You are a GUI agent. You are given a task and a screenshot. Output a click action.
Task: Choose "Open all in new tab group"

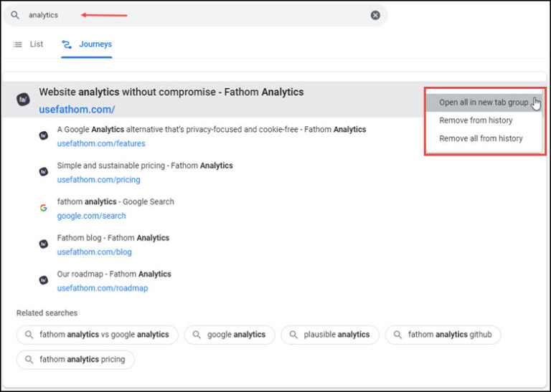[484, 102]
